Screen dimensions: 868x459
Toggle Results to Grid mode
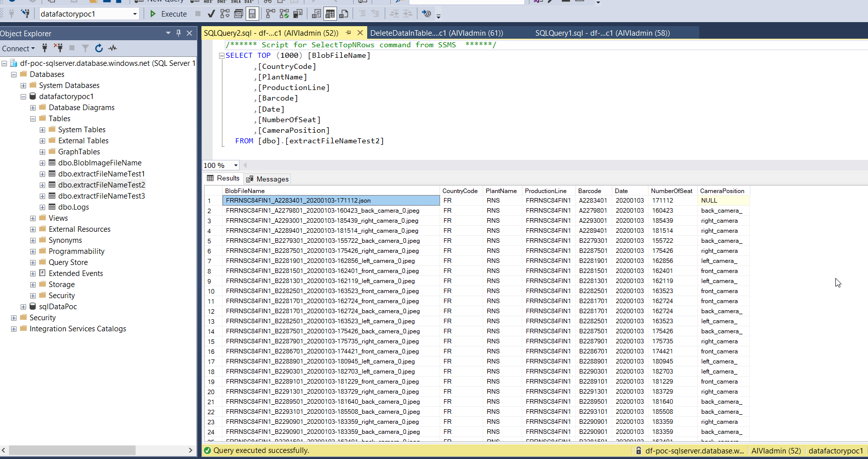(x=330, y=14)
